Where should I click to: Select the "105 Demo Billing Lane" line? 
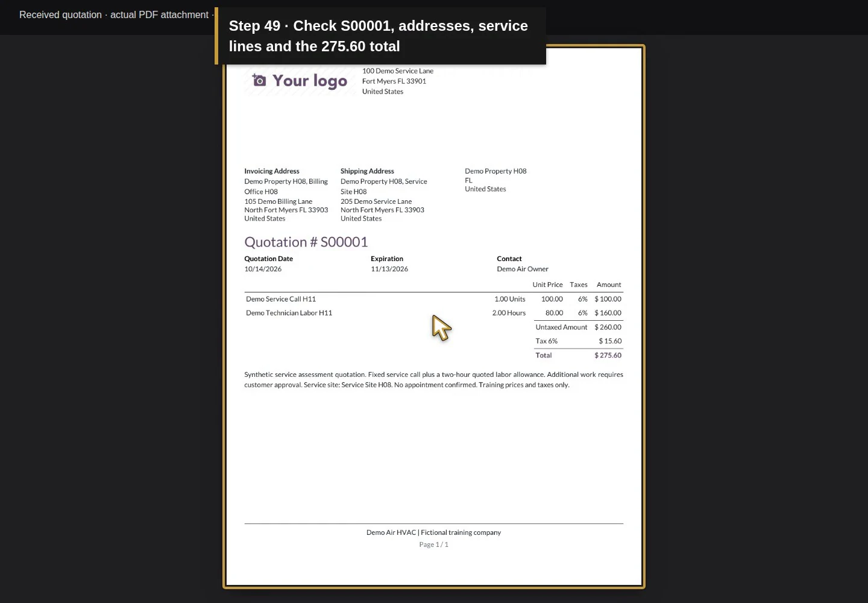278,201
